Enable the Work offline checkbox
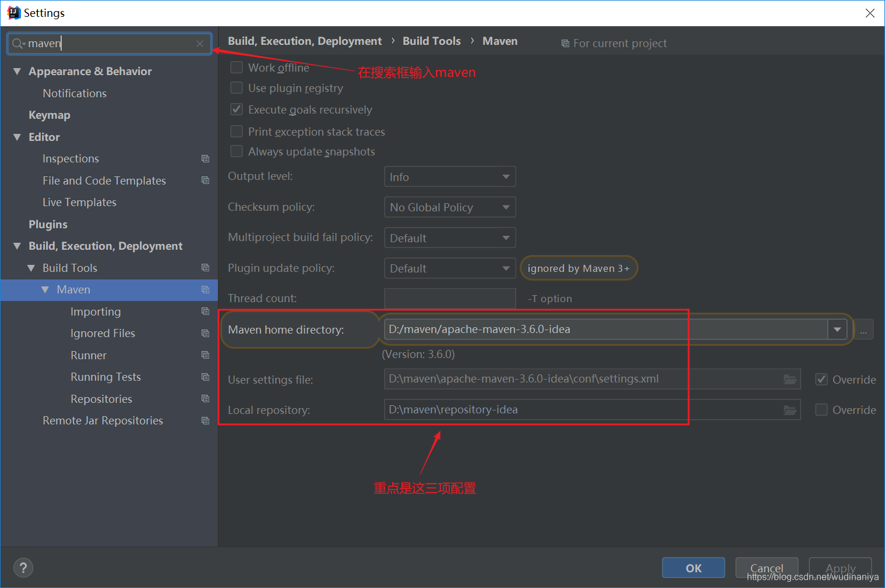 pos(237,68)
